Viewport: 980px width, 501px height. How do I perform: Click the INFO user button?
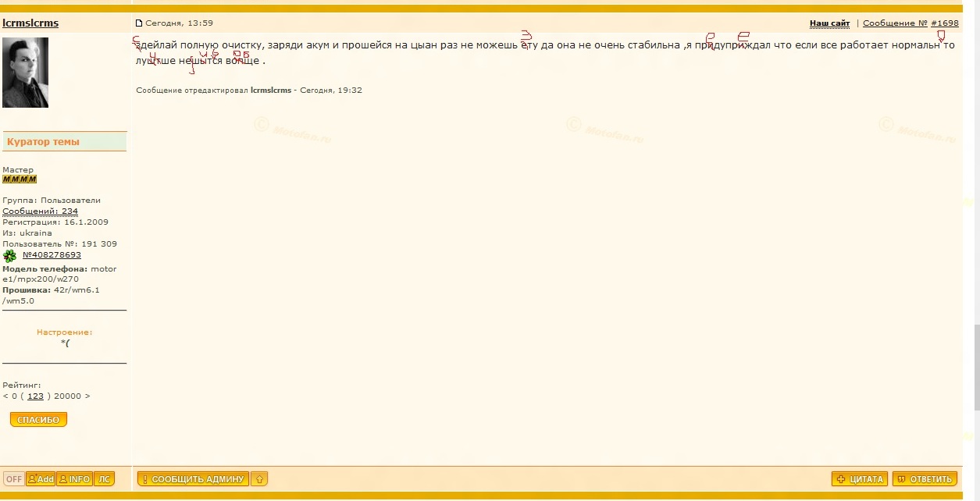point(74,479)
